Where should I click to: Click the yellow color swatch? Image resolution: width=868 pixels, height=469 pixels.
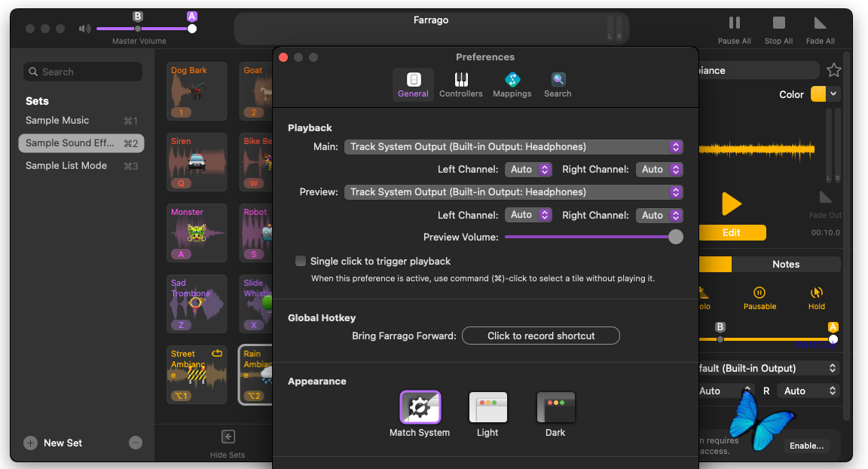[x=818, y=94]
